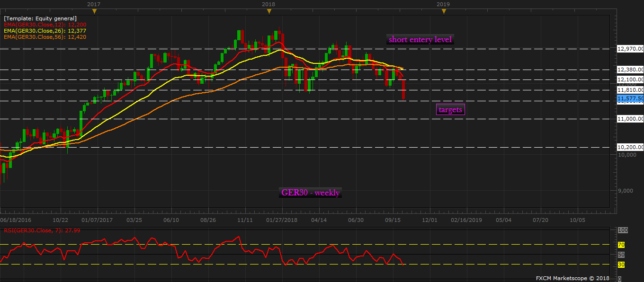Click the 02/16/2019 date axis label
644x282 pixels.
pyautogui.click(x=466, y=220)
